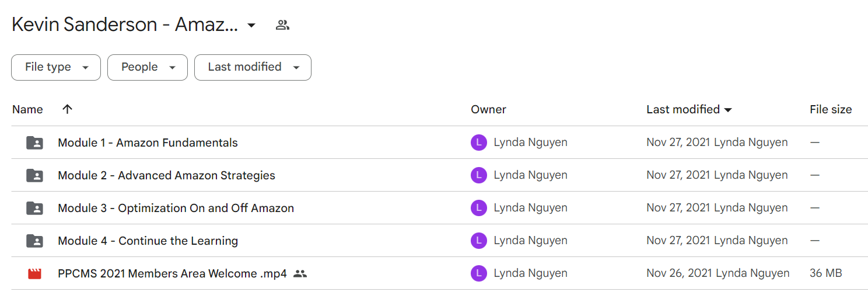Sort by the Name column header

(27, 109)
